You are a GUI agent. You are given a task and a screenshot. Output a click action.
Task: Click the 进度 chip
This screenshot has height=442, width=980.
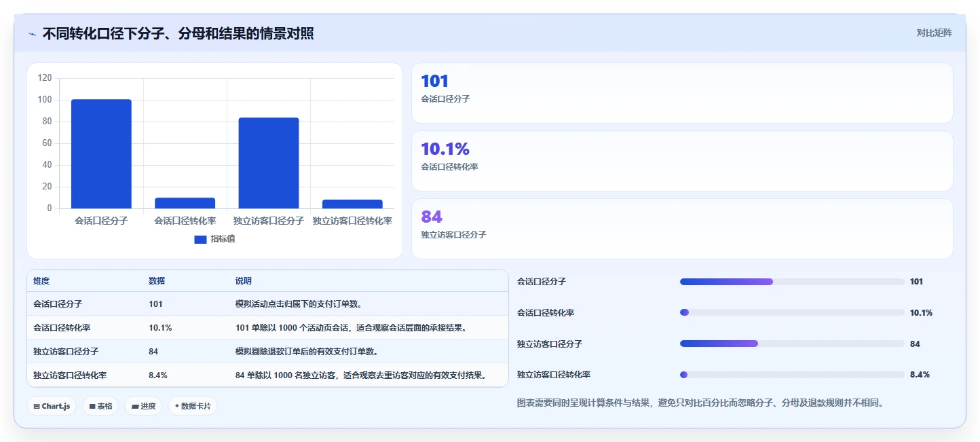pyautogui.click(x=143, y=406)
